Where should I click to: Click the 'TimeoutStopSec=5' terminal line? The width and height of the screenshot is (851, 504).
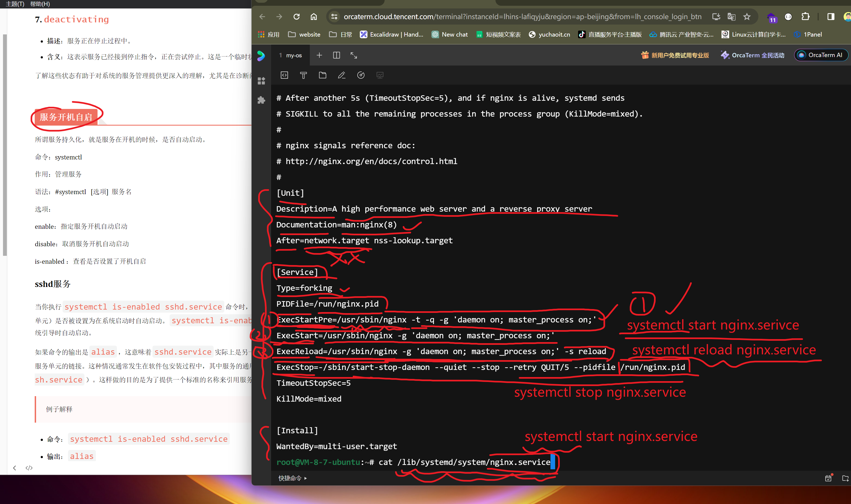pos(313,383)
